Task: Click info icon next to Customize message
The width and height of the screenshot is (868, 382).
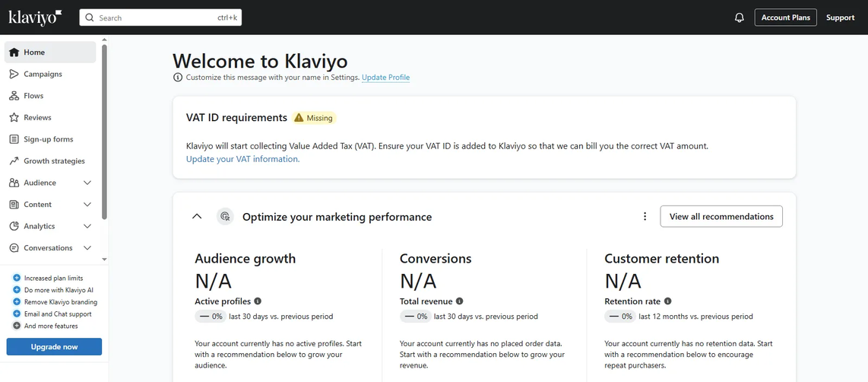Action: point(177,78)
